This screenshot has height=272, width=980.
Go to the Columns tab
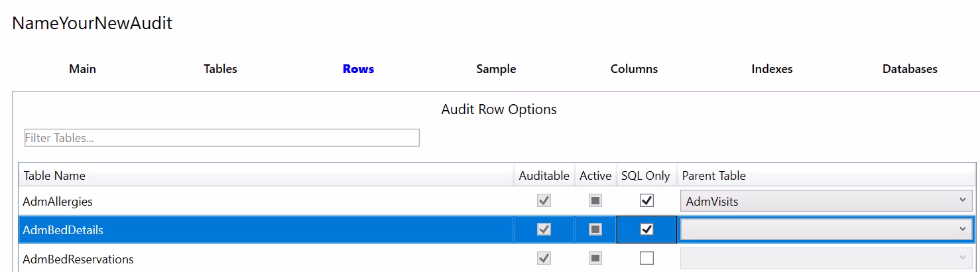point(634,69)
